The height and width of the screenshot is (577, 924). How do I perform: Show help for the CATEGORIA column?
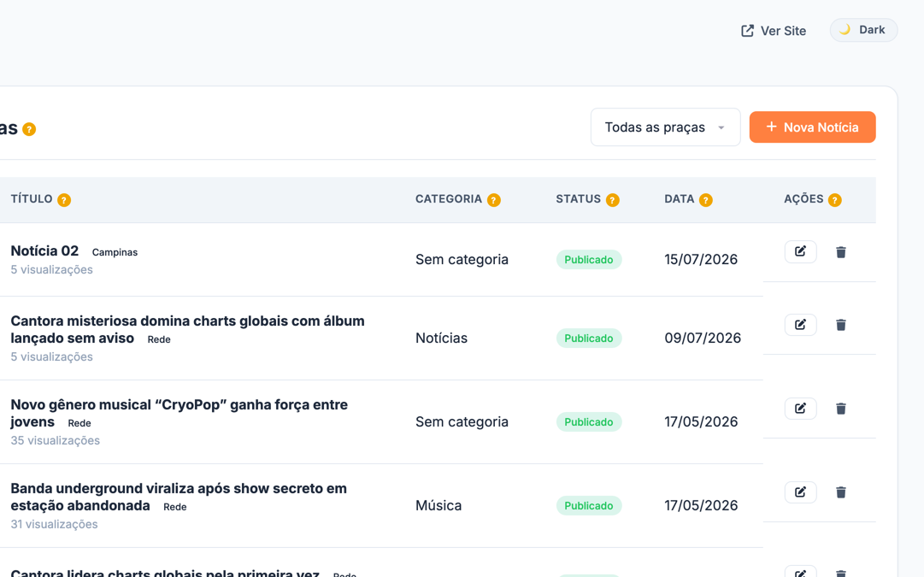point(494,200)
